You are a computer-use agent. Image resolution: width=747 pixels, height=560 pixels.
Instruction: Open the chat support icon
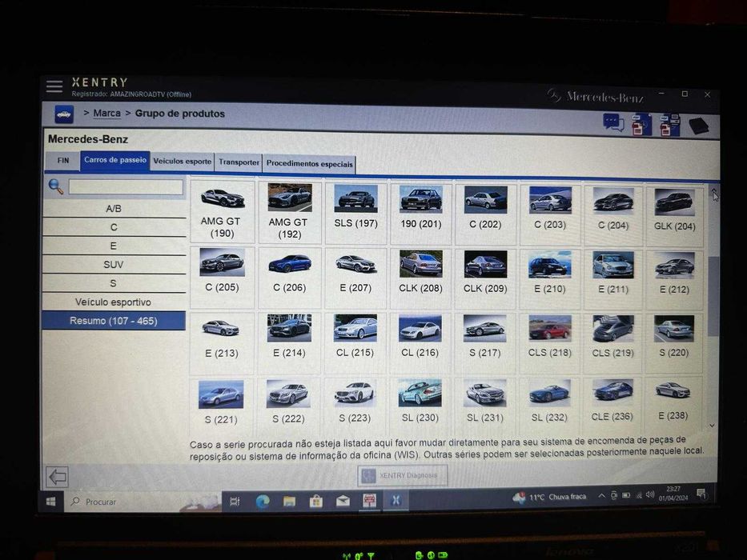tap(613, 122)
